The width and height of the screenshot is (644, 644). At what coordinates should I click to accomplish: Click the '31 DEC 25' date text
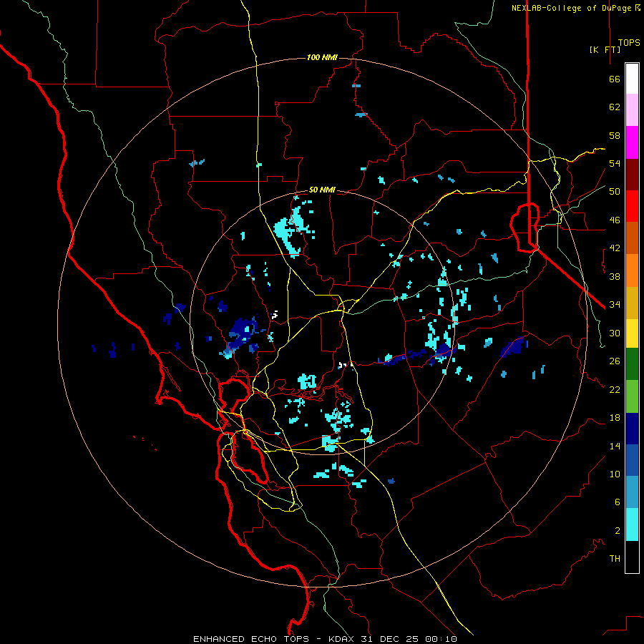pyautogui.click(x=389, y=639)
